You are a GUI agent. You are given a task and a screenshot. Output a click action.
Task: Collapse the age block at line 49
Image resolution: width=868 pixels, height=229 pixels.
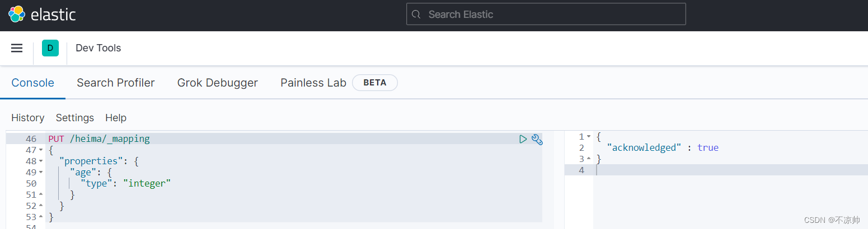[x=41, y=173]
